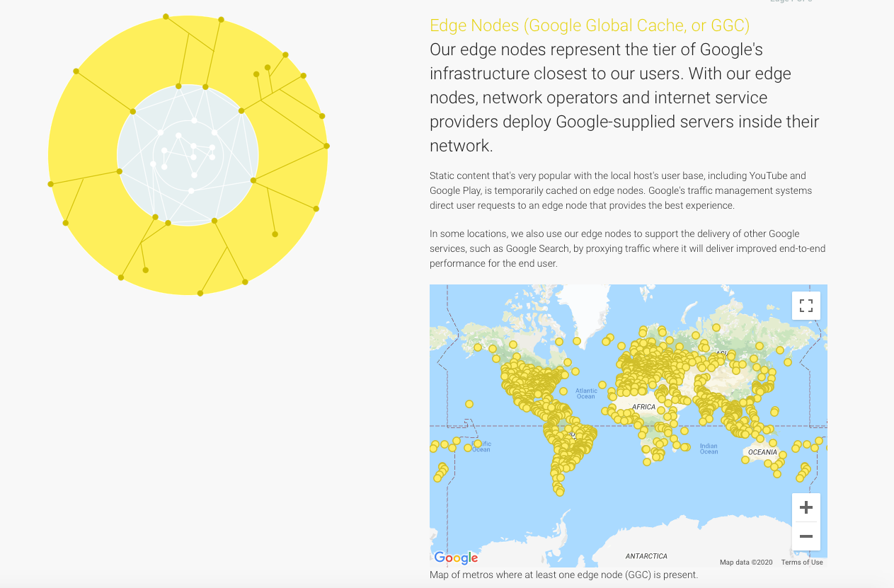Click the paragraph starting 'In some locations'
894x588 pixels.
(627, 248)
